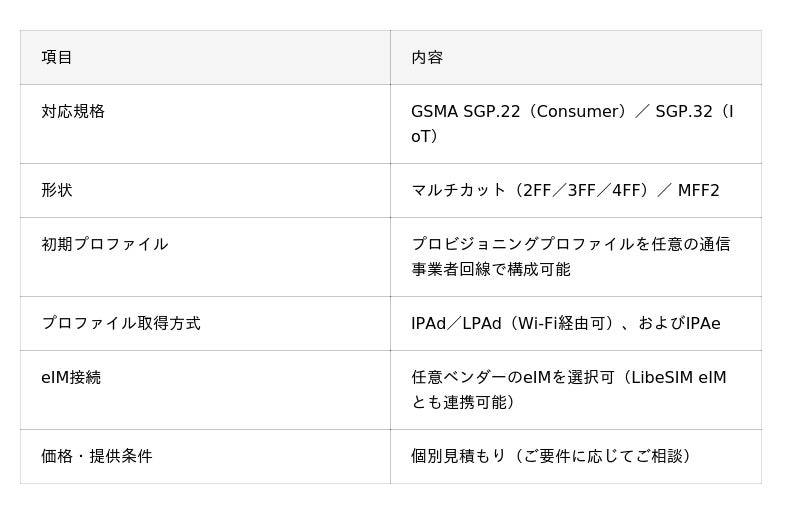Select the プロファイル取得方式 row label

pyautogui.click(x=121, y=323)
